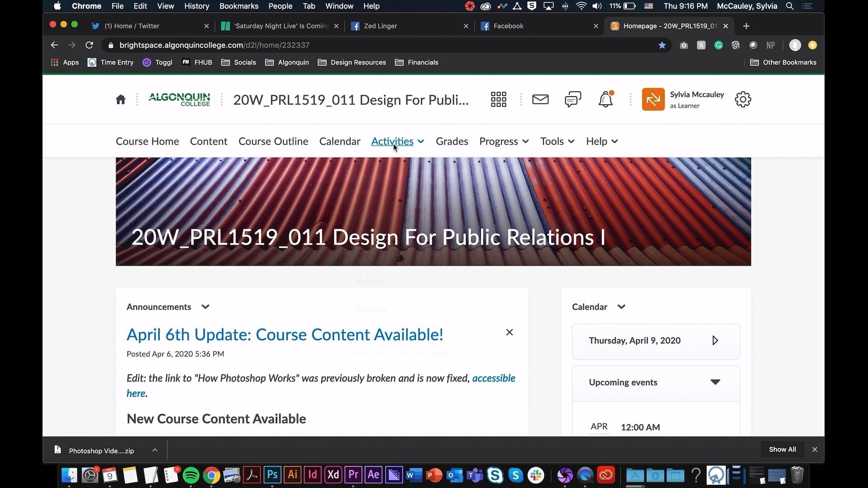This screenshot has height=488, width=868.
Task: Open the Calendar widget chevron menu
Action: pos(621,307)
